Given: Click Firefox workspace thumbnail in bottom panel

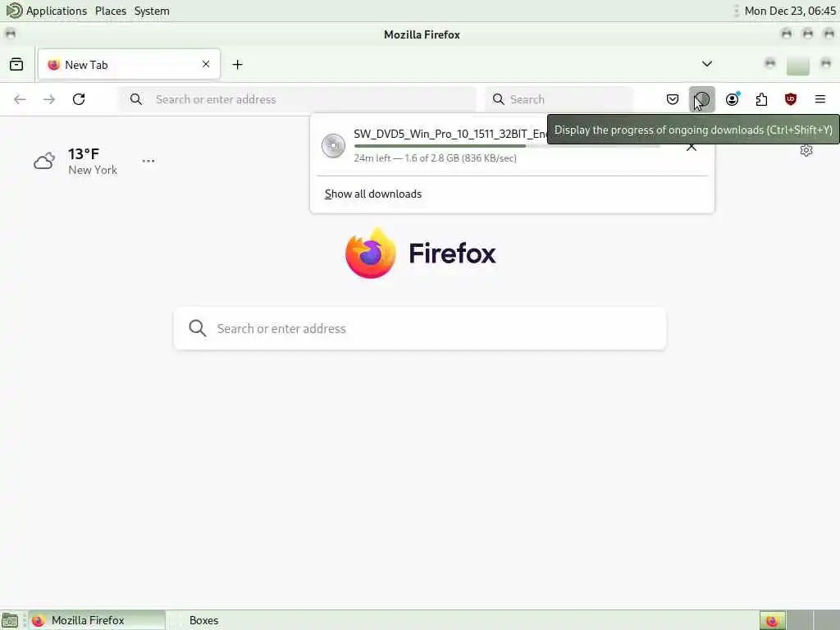Looking at the screenshot, I should pyautogui.click(x=772, y=620).
